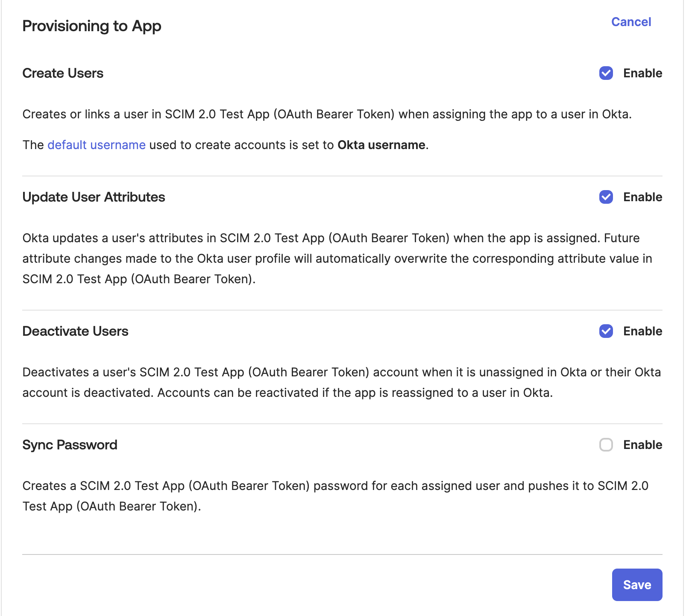Click the checked Update User Attributes checkmark icon
The image size is (692, 616).
point(606,197)
